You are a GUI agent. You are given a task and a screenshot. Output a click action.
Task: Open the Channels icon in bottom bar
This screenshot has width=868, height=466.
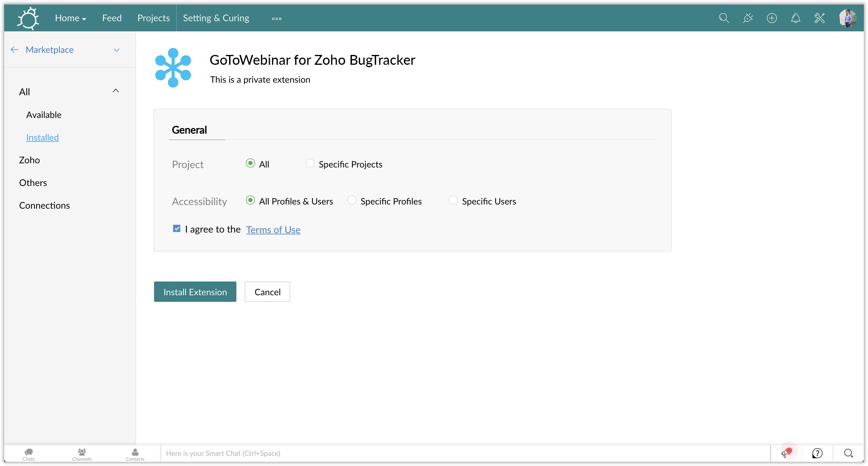coord(82,454)
